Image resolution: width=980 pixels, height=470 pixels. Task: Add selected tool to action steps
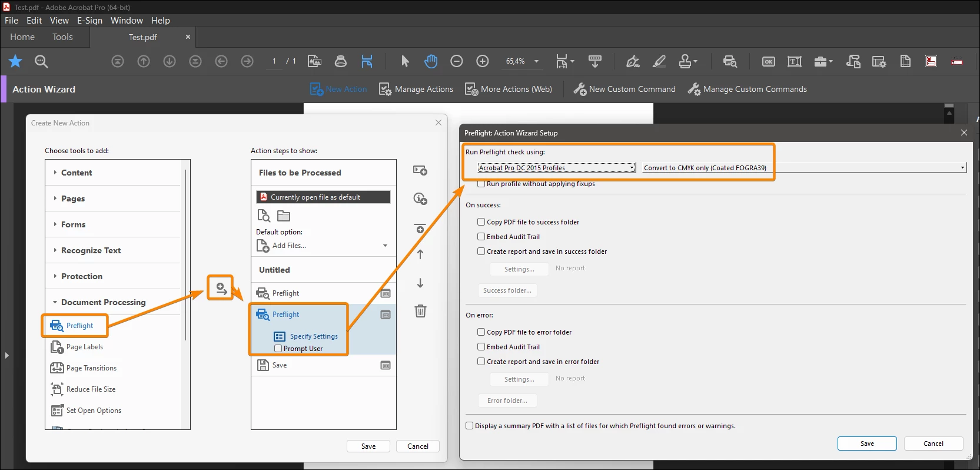221,288
